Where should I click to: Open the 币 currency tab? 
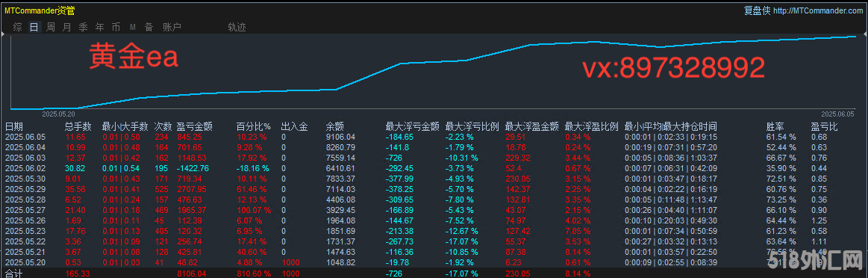[116, 27]
